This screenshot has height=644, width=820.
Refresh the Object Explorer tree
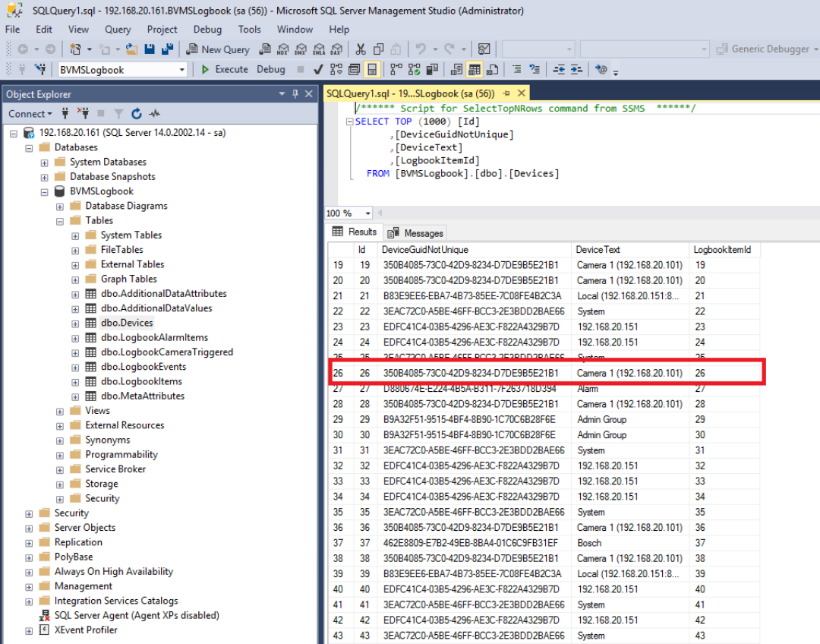(x=137, y=114)
